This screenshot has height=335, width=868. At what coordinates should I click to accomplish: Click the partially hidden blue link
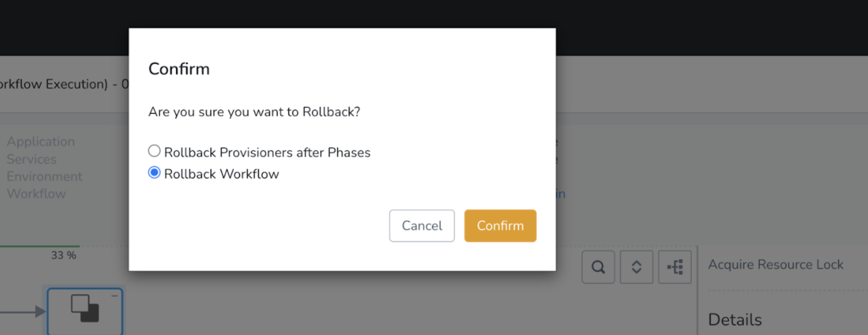tap(561, 194)
